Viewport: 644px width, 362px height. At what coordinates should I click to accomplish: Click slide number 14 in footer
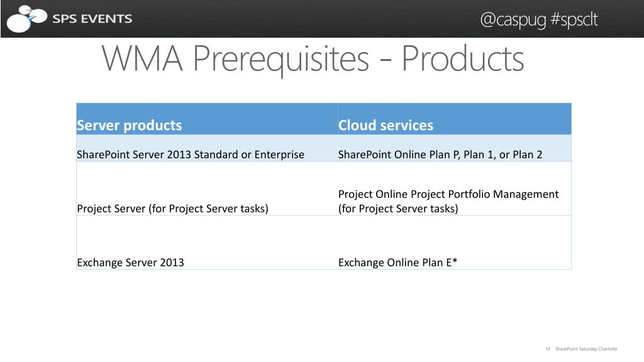(548, 349)
